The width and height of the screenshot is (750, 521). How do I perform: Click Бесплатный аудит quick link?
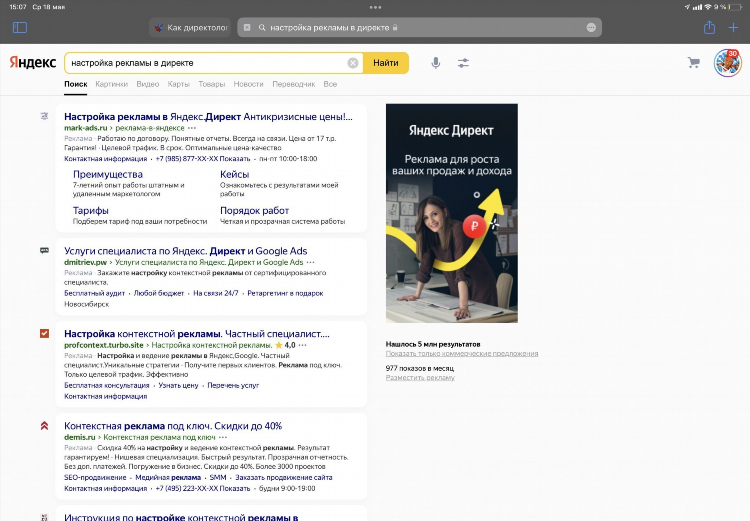[x=94, y=293]
